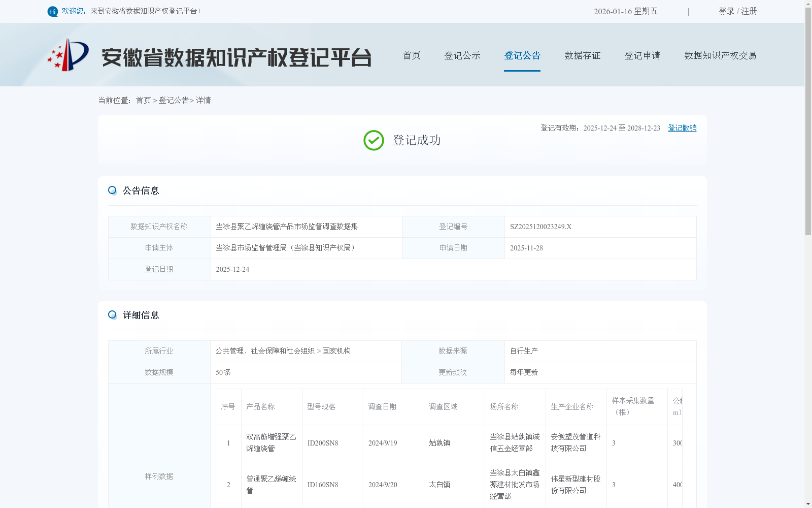812x508 pixels.
Task: Click industry value 公共管理、社会保障和社会组织 > 国家机构
Action: (283, 351)
